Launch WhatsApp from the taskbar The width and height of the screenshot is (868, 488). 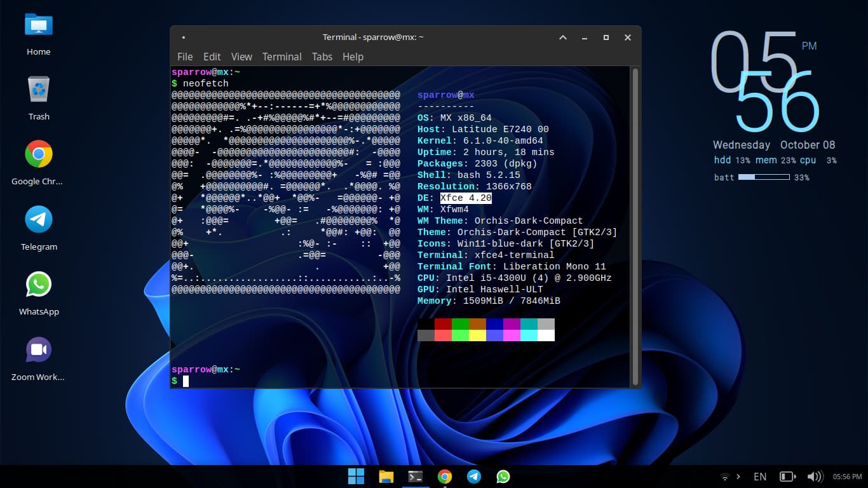[x=503, y=477]
